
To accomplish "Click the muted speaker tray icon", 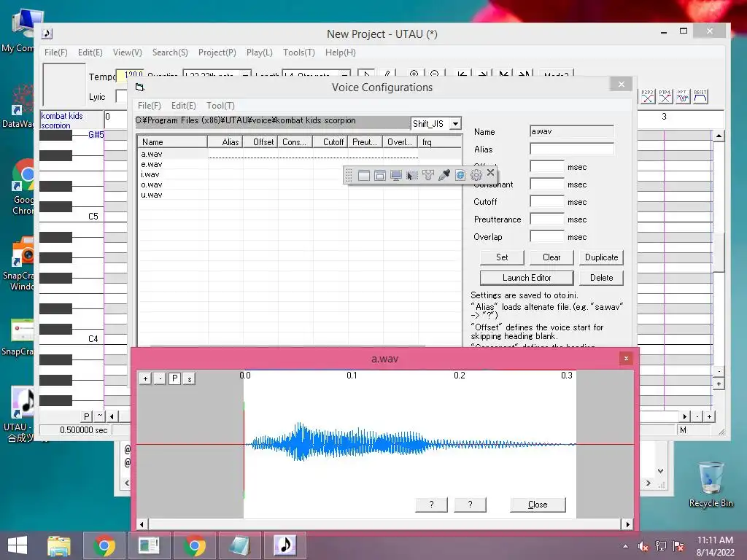I will click(643, 546).
